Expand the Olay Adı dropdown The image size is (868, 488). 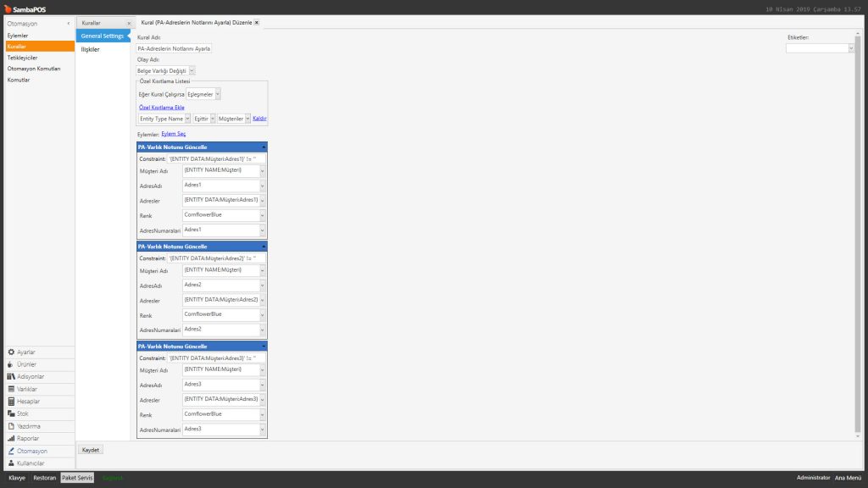point(192,71)
